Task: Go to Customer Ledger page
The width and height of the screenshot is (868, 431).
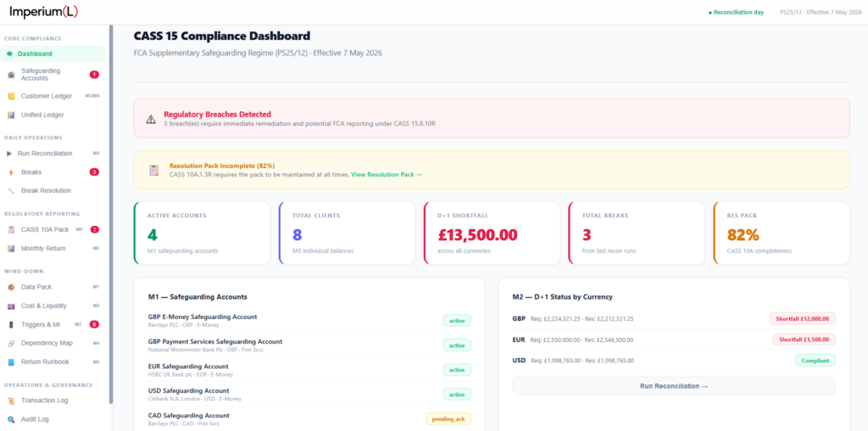Action: [x=53, y=96]
